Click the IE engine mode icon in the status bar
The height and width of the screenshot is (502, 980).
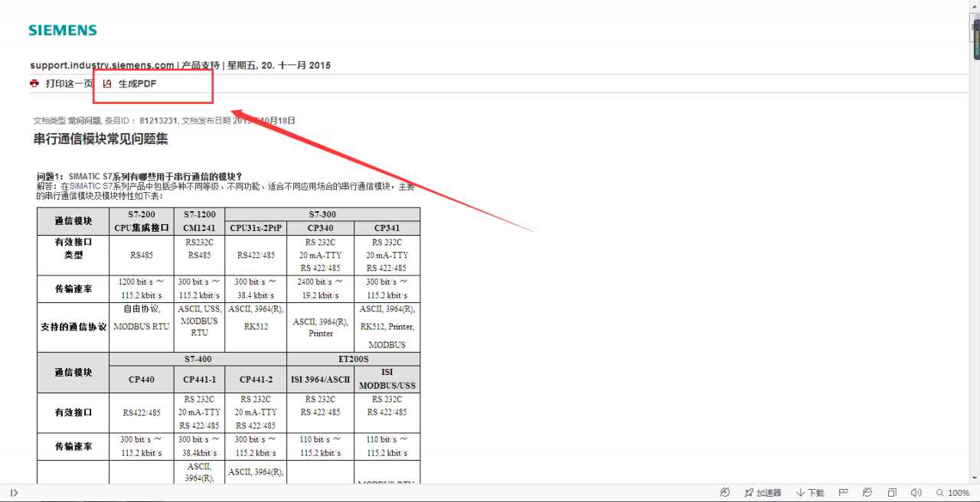(867, 493)
